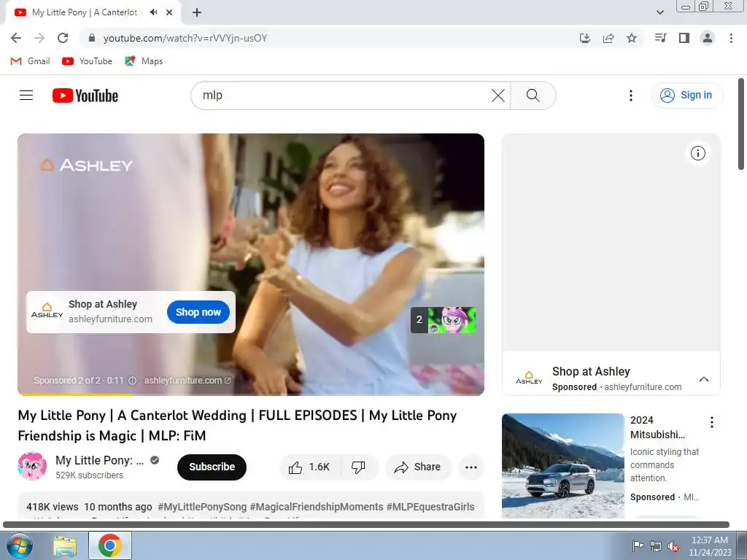Click hashtag #MyLittlePonySong
747x560 pixels.
[x=202, y=507]
